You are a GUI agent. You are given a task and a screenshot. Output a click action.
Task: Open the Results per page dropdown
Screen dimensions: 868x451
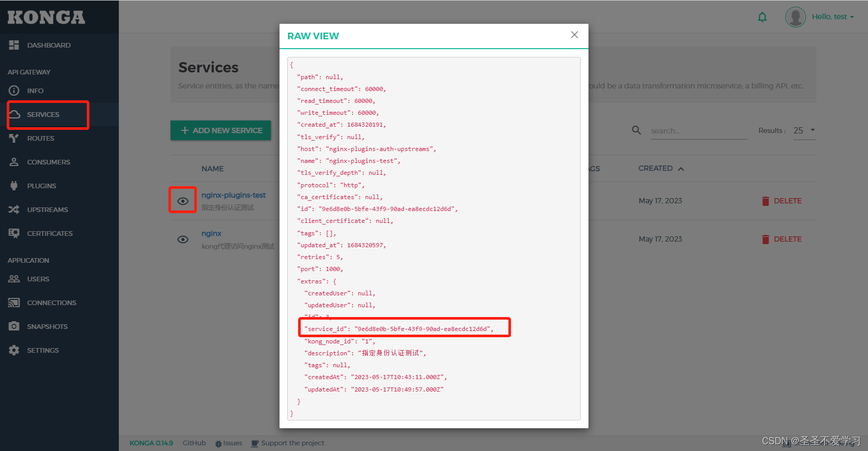[x=804, y=130]
